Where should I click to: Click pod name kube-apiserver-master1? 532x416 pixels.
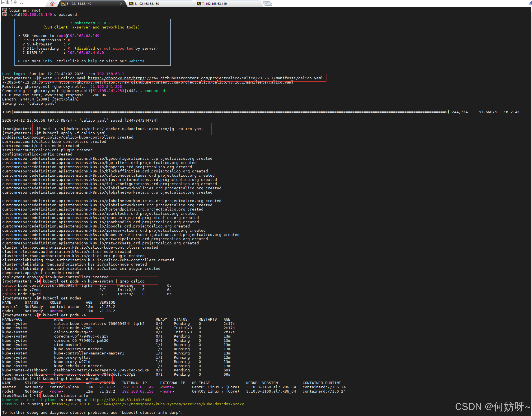(79, 349)
